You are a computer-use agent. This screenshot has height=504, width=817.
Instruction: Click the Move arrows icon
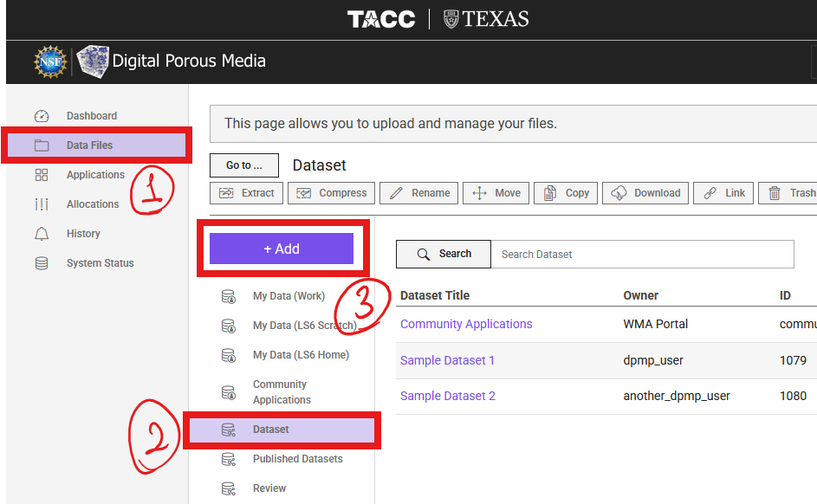[x=479, y=193]
